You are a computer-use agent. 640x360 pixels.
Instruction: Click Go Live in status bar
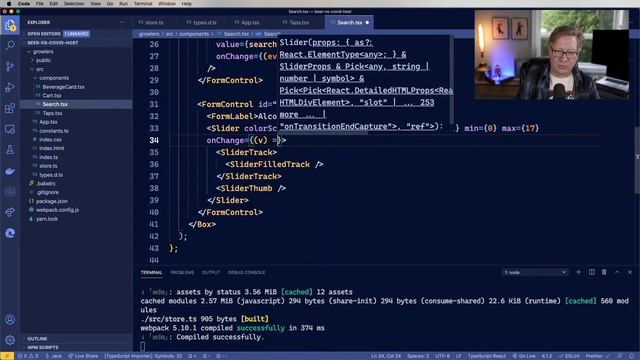(524, 356)
